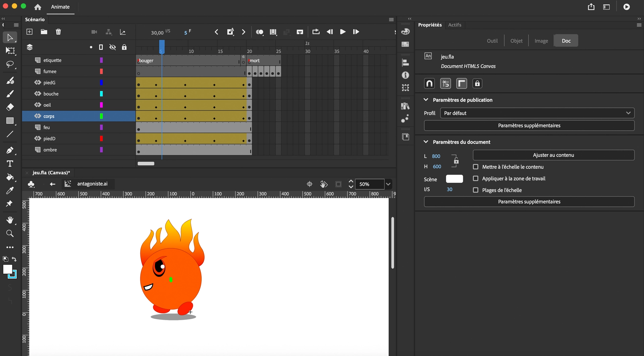Screen dimensions: 644x356
Task: Collapse Paramètres du document section
Action: coord(426,142)
